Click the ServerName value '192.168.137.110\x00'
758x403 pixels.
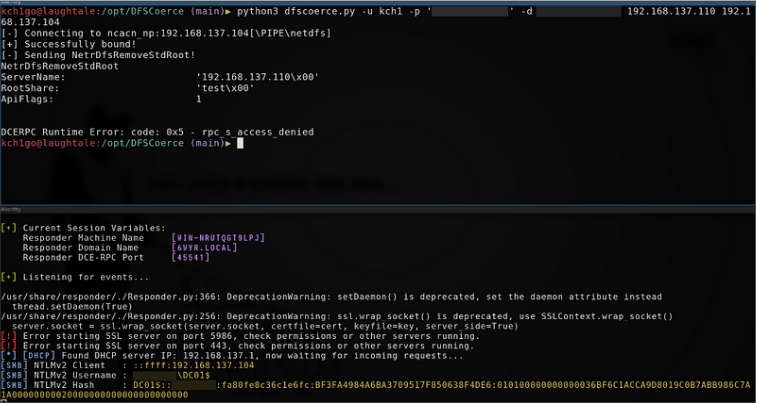258,77
